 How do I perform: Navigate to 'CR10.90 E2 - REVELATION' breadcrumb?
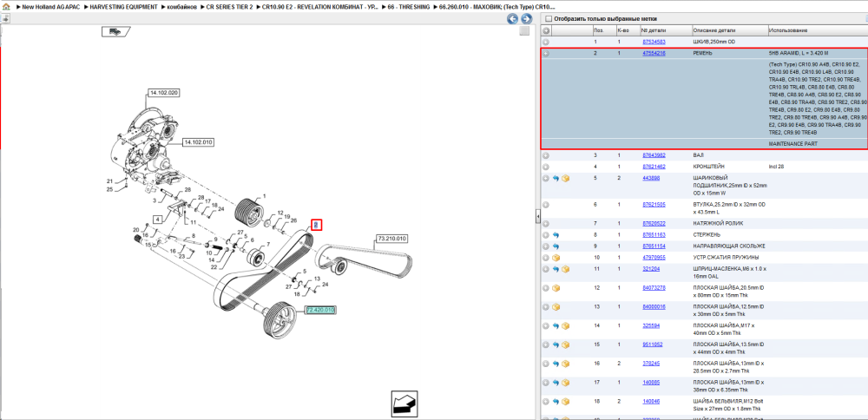(x=321, y=6)
